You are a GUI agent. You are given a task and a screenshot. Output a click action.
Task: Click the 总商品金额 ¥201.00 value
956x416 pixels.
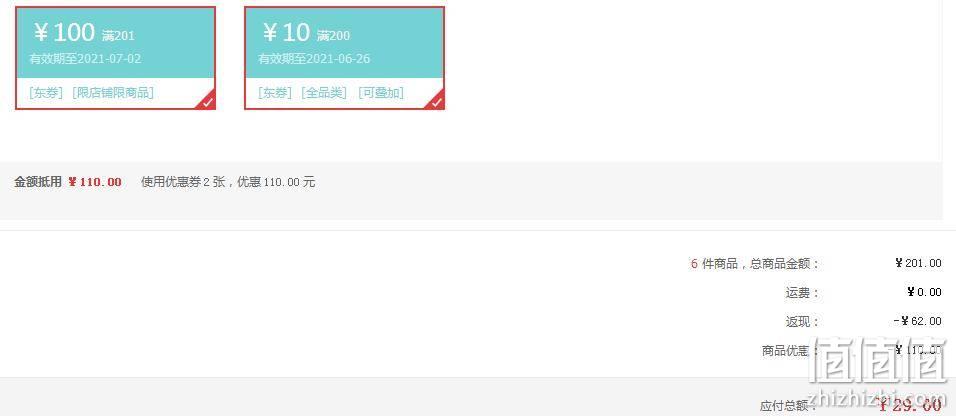918,263
